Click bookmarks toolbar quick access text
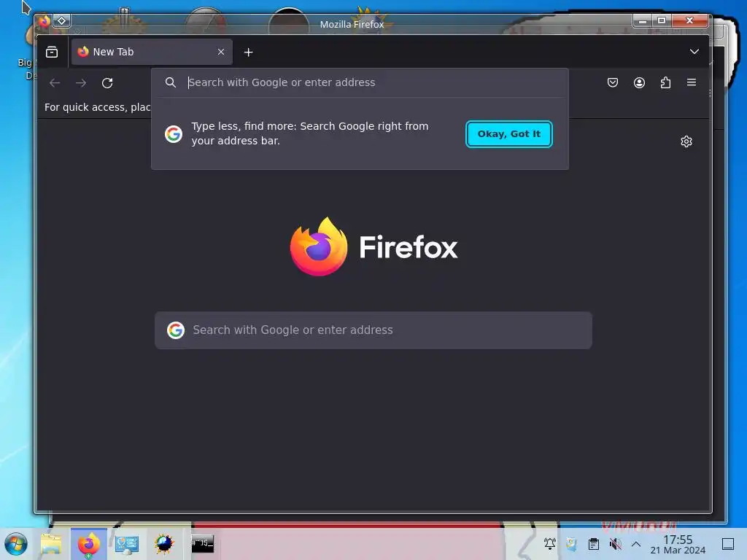747x560 pixels. point(97,107)
